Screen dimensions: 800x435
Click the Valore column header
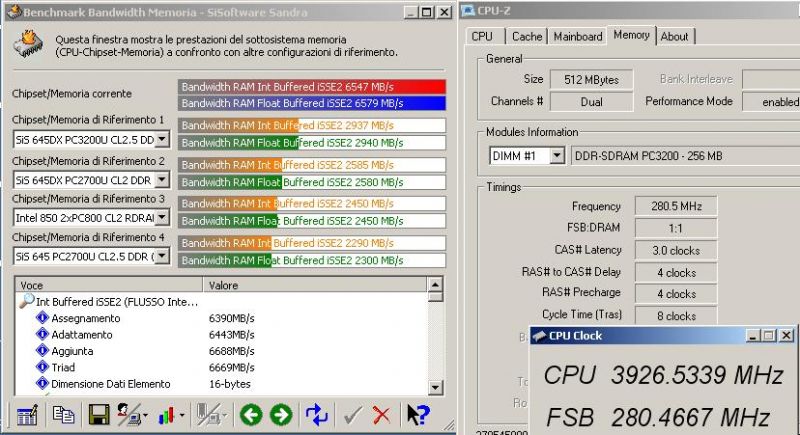click(x=315, y=285)
